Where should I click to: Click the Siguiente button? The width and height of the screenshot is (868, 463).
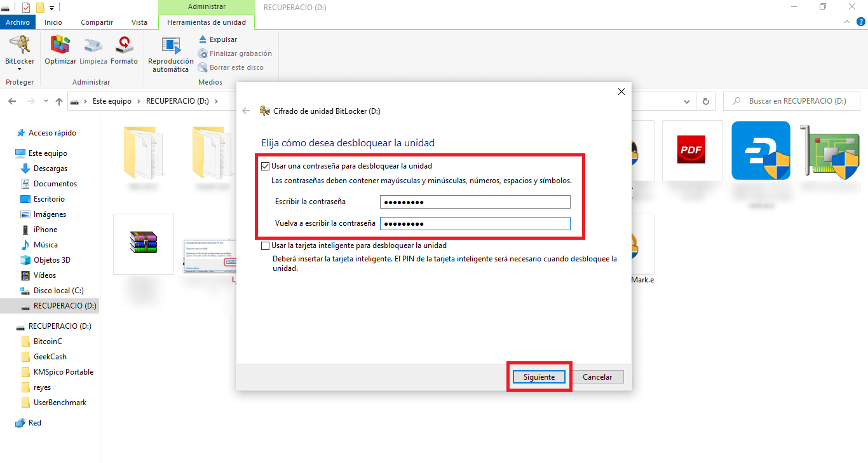[539, 377]
